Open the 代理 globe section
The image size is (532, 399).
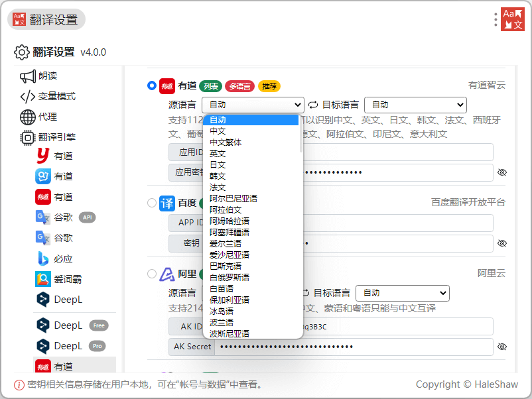click(38, 117)
